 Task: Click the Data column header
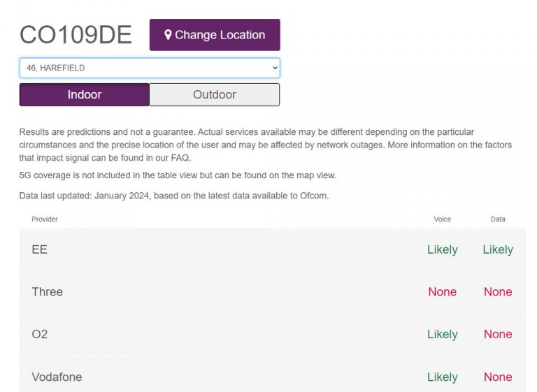498,219
